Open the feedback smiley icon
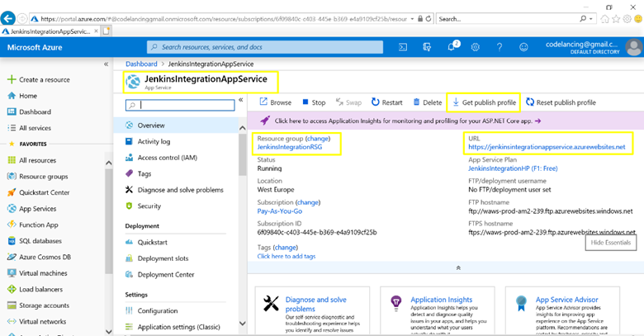Viewport: 644px width, 336px height. click(523, 47)
